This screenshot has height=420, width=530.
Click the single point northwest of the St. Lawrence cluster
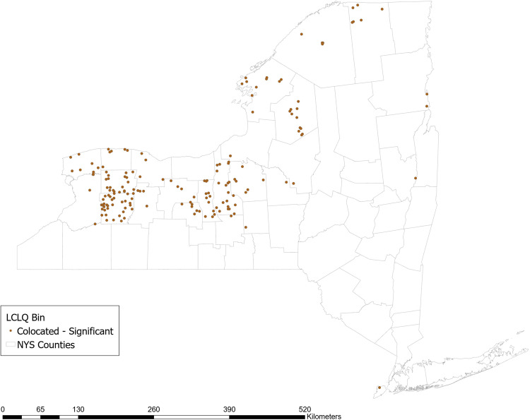(x=302, y=34)
